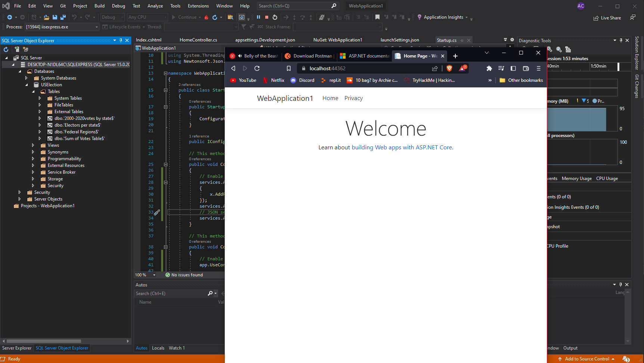Click the Restart debugging icon
Viewport: 644px width, 363px height.
pyautogui.click(x=275, y=17)
